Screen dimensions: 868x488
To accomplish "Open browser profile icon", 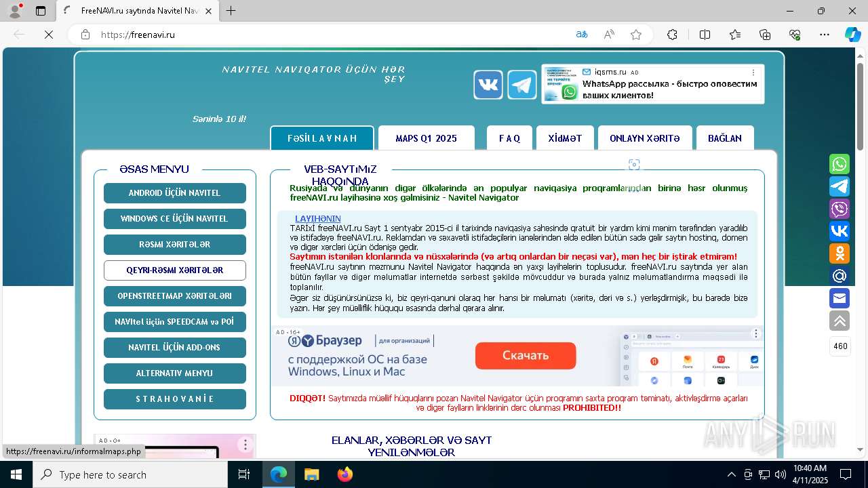I will [14, 11].
